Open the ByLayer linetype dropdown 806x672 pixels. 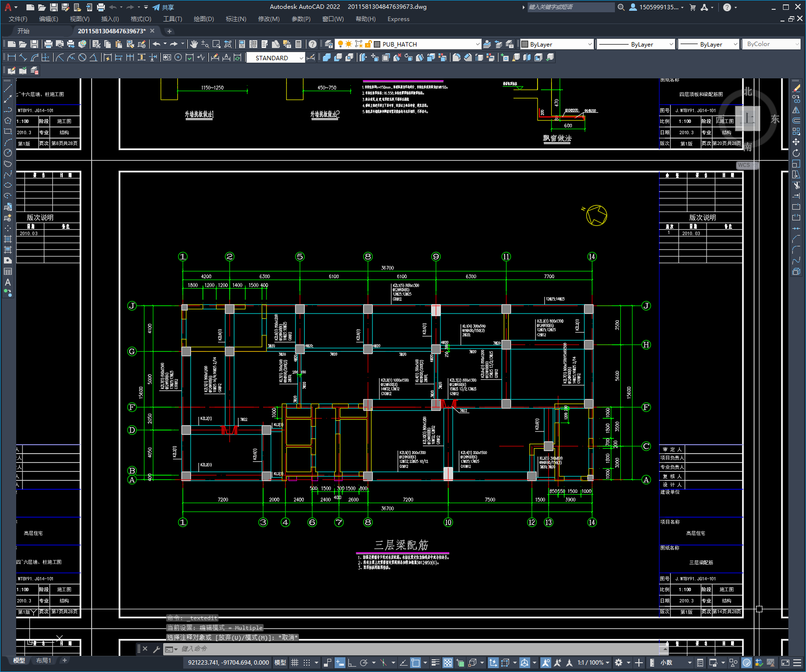[x=671, y=44]
